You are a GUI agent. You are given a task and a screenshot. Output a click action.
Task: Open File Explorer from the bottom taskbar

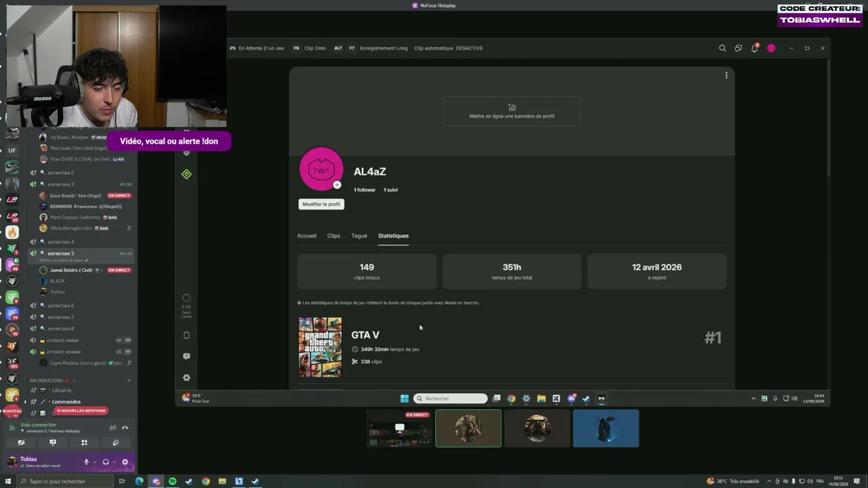222,481
